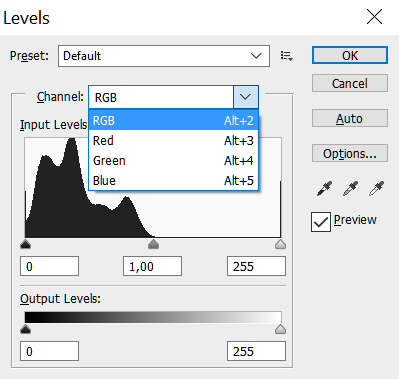This screenshot has height=379, width=399.
Task: Click the input highlight white slider handle
Action: click(281, 244)
